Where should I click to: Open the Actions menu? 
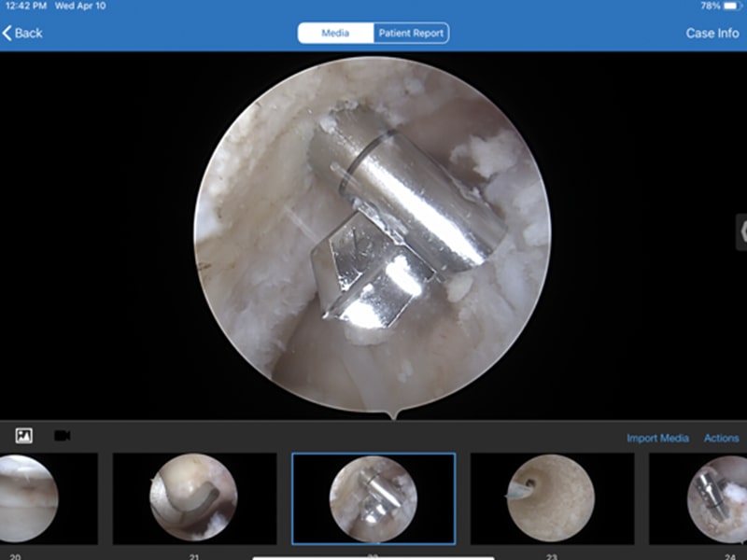pyautogui.click(x=721, y=438)
